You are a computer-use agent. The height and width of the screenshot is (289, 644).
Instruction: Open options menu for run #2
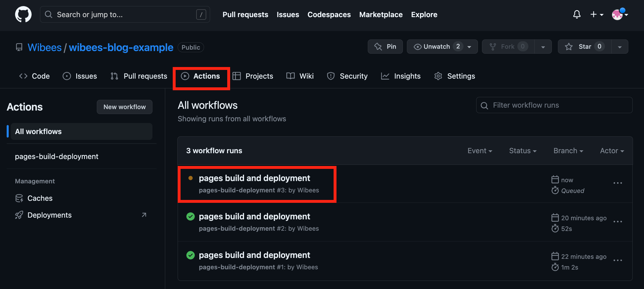(x=618, y=222)
